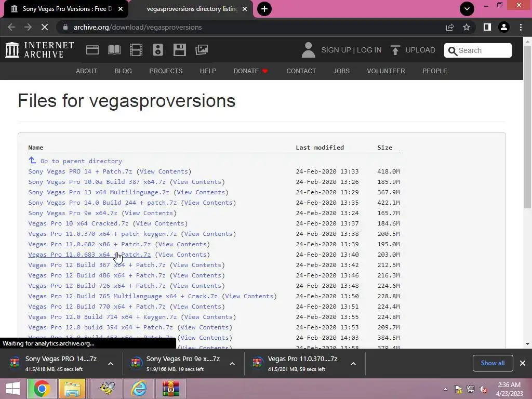Switch to the Sony Vegas Pro Versions tab
532x399 pixels.
click(x=66, y=9)
